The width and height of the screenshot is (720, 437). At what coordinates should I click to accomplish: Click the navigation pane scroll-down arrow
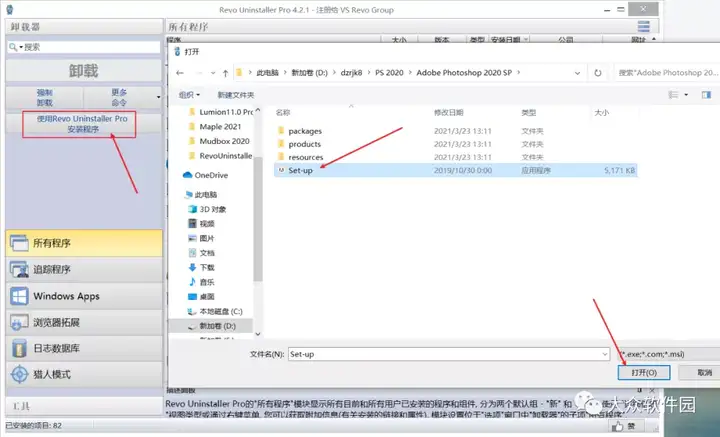258,334
